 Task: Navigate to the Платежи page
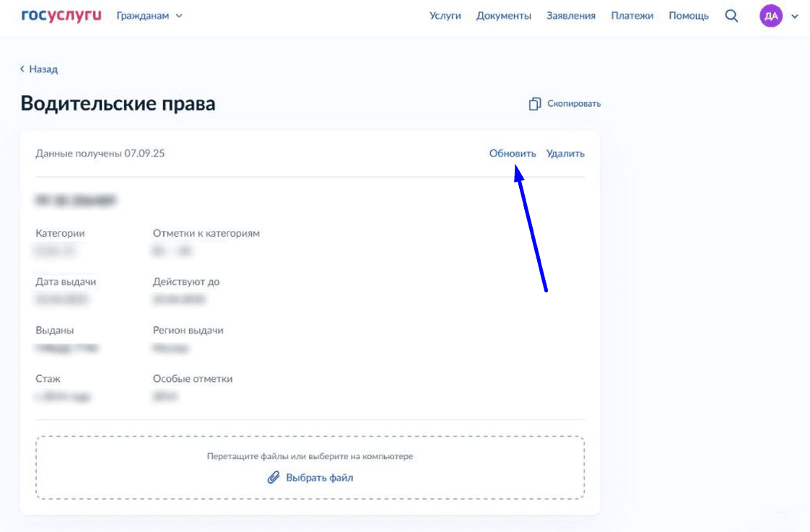click(632, 16)
